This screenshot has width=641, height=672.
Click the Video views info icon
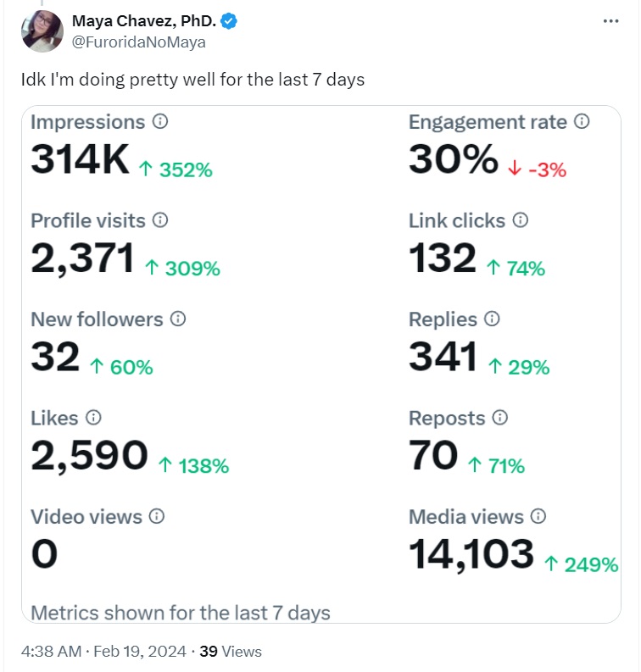tap(157, 516)
